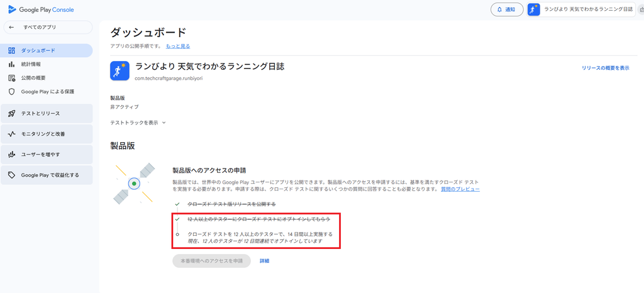Click the package name com.techcraftgarage.runbiyori
644x293 pixels.
point(169,78)
